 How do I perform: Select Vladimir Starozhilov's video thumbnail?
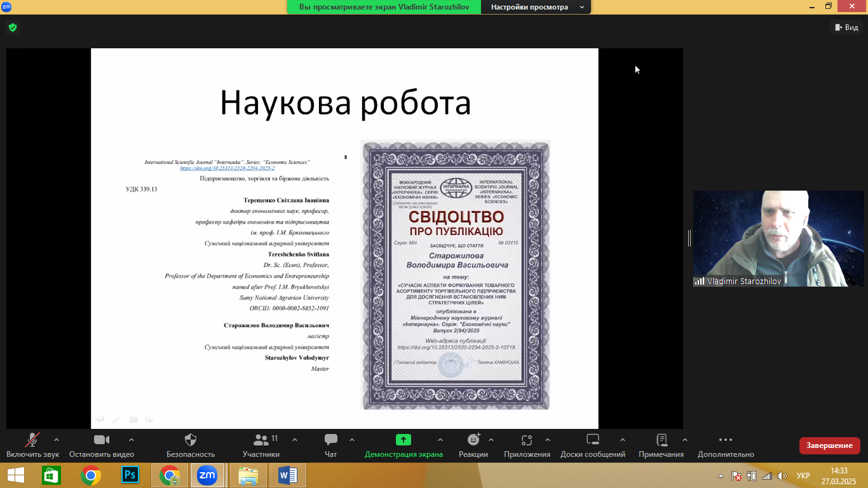click(778, 238)
